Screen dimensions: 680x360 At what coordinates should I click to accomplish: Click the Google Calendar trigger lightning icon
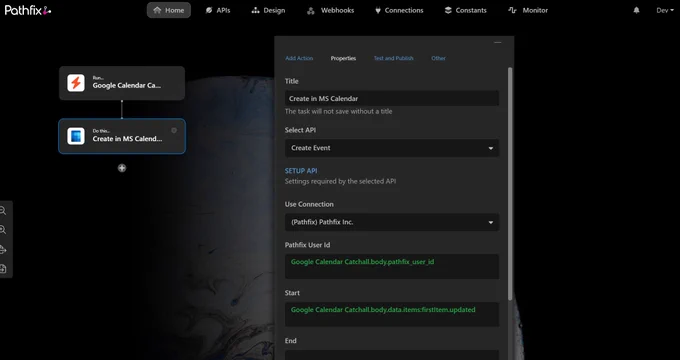tap(76, 83)
